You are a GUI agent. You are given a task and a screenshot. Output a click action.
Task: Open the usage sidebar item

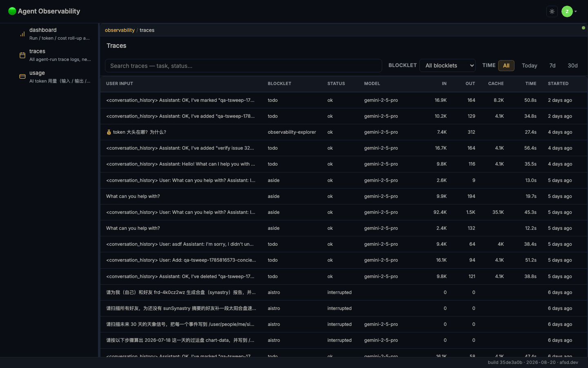(55, 77)
